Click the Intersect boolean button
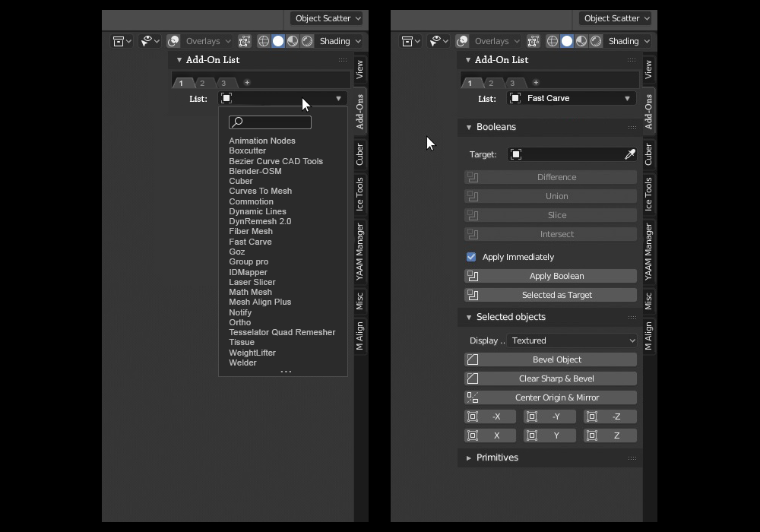The height and width of the screenshot is (532, 760). click(550, 234)
